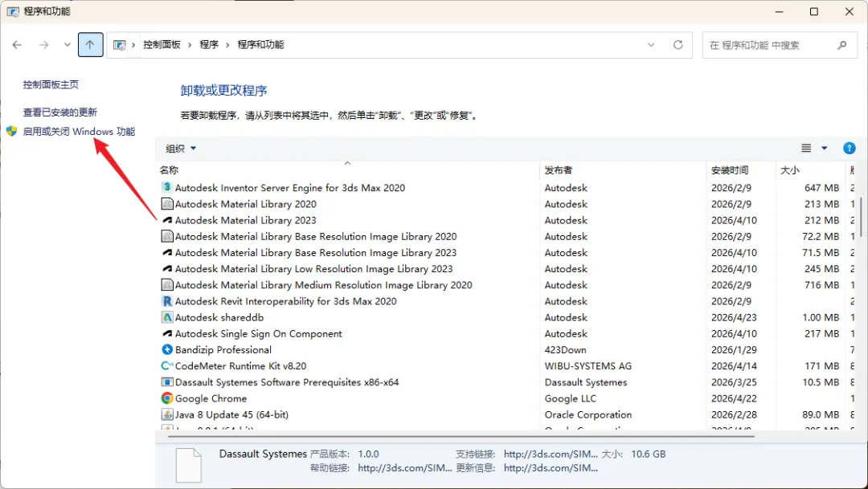Select Autodesk Single Sign On Component
The width and height of the screenshot is (868, 489).
pyautogui.click(x=259, y=334)
